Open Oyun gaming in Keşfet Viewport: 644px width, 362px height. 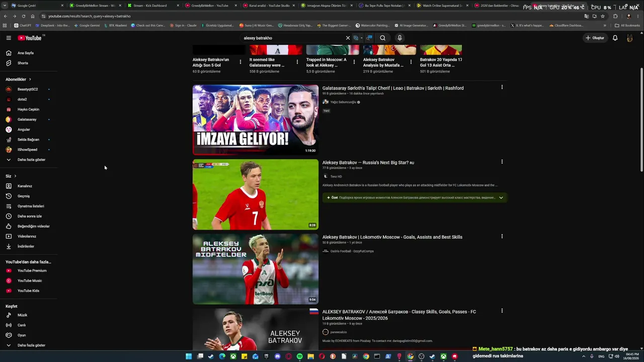coord(29,335)
